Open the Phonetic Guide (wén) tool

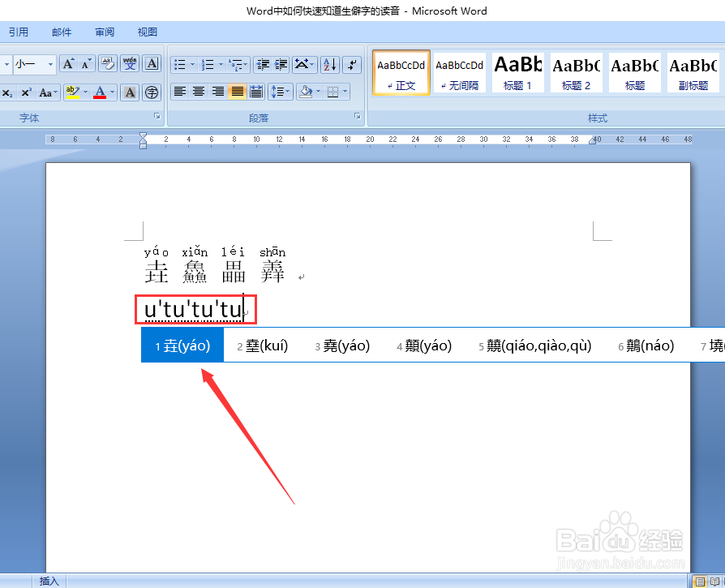pos(130,64)
